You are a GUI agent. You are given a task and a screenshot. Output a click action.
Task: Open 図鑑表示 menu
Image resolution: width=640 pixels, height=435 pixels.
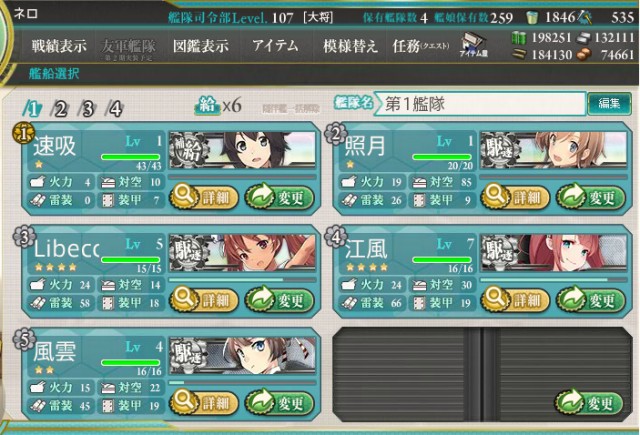tap(200, 46)
